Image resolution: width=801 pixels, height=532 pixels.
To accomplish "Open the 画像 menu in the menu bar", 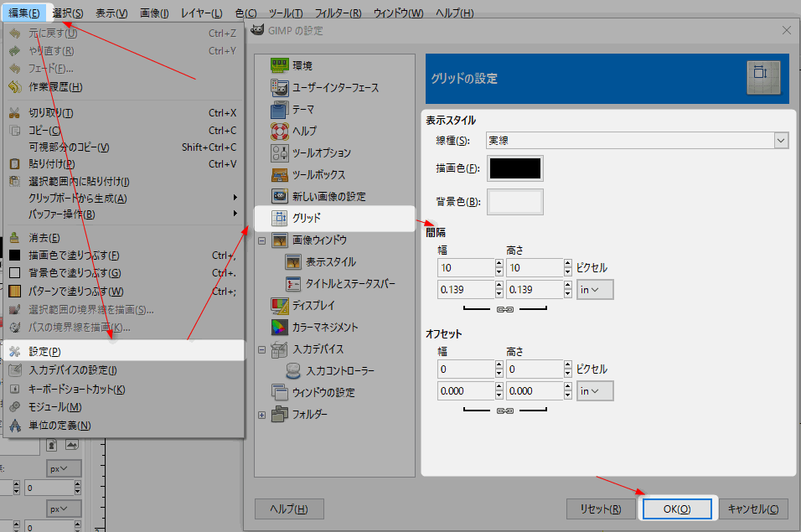I will (154, 13).
